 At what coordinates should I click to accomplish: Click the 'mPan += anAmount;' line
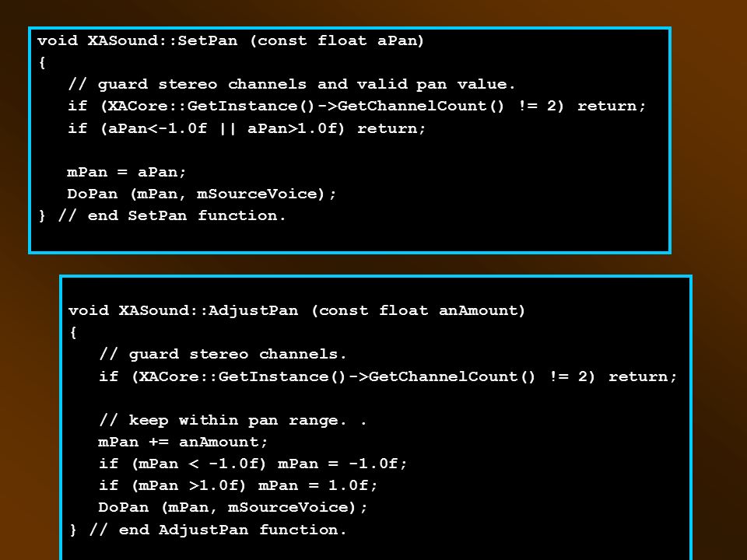tap(183, 442)
